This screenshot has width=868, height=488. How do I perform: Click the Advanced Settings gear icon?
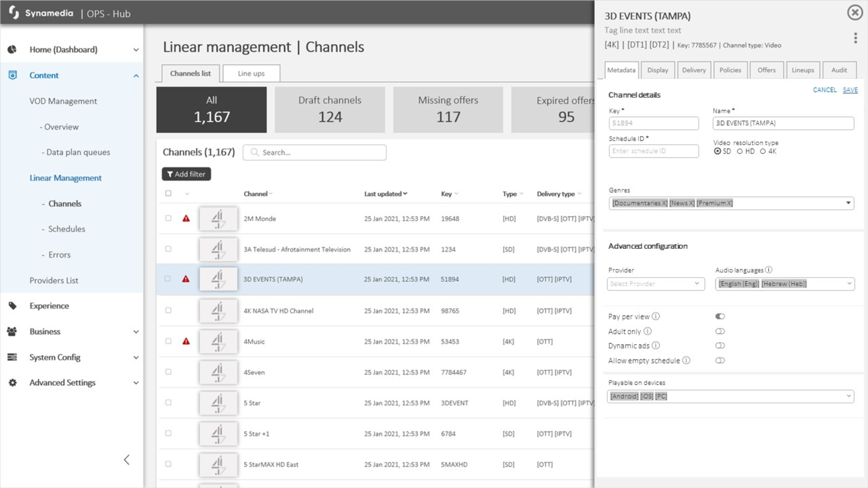13,383
